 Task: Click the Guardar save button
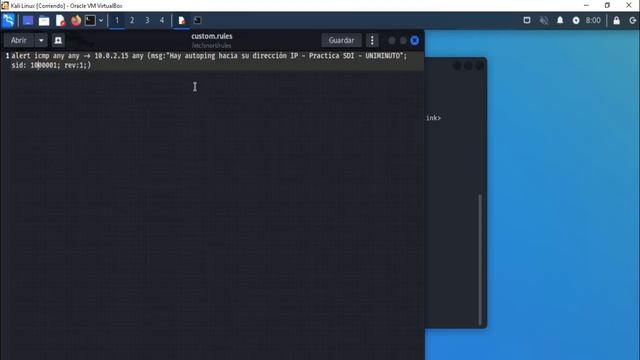[x=341, y=40]
